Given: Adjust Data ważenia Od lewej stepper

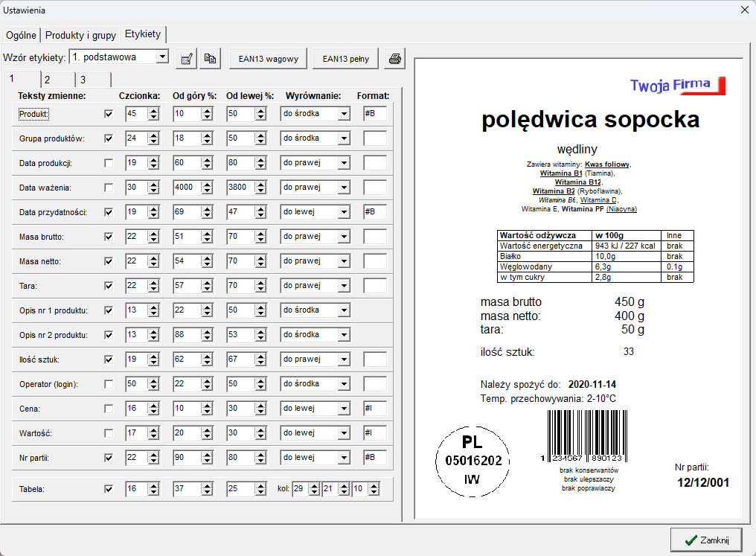Looking at the screenshot, I should pyautogui.click(x=261, y=188).
